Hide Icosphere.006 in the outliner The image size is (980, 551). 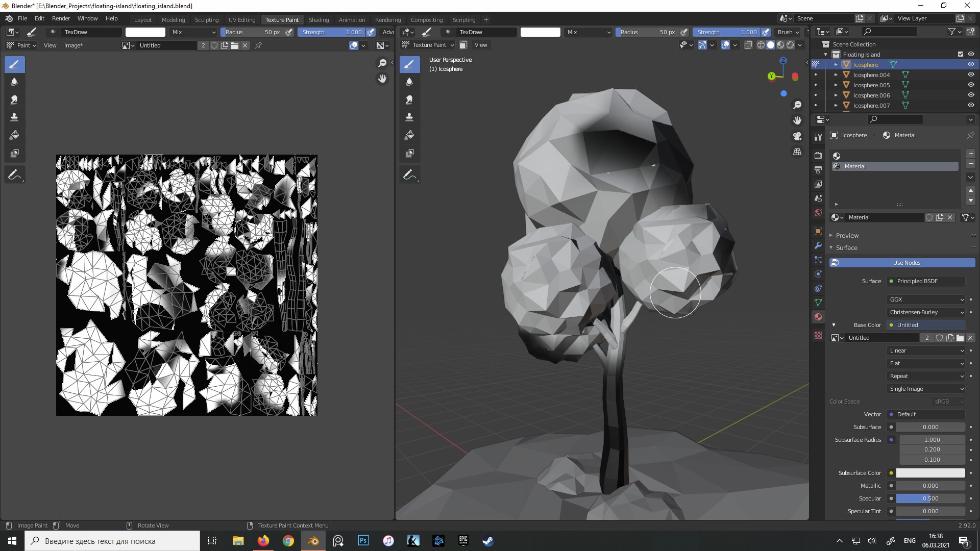(x=971, y=95)
